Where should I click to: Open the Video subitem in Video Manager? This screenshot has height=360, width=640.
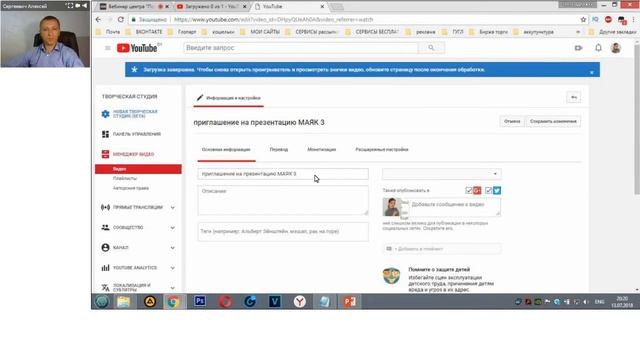[x=138, y=169]
